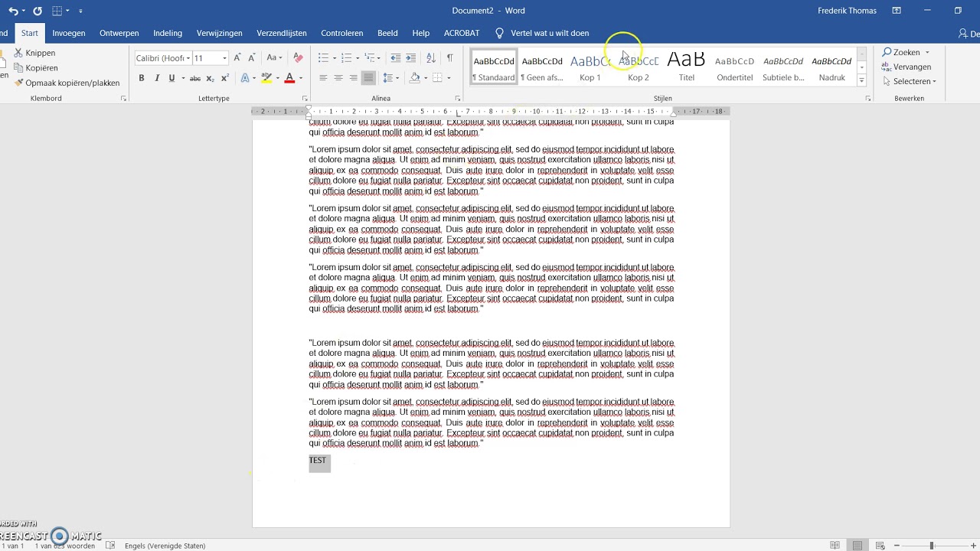Open the Ontwerpen tab
This screenshot has height=551, width=980.
(119, 33)
